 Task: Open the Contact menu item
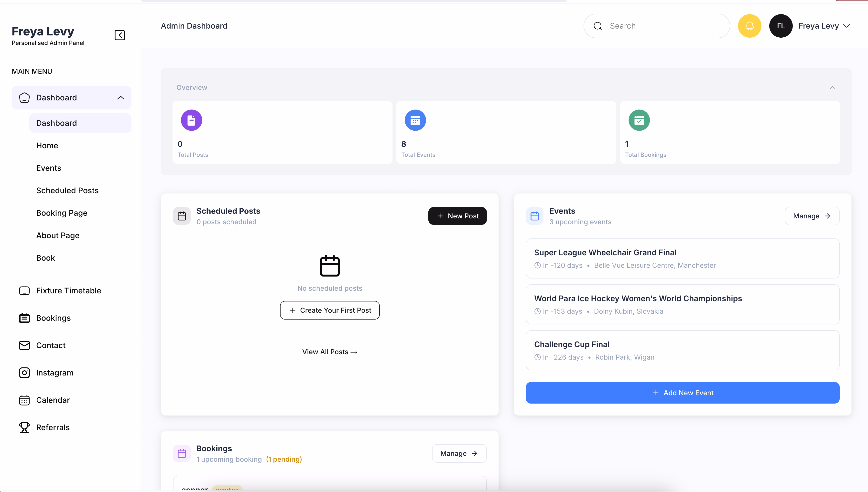(51, 345)
